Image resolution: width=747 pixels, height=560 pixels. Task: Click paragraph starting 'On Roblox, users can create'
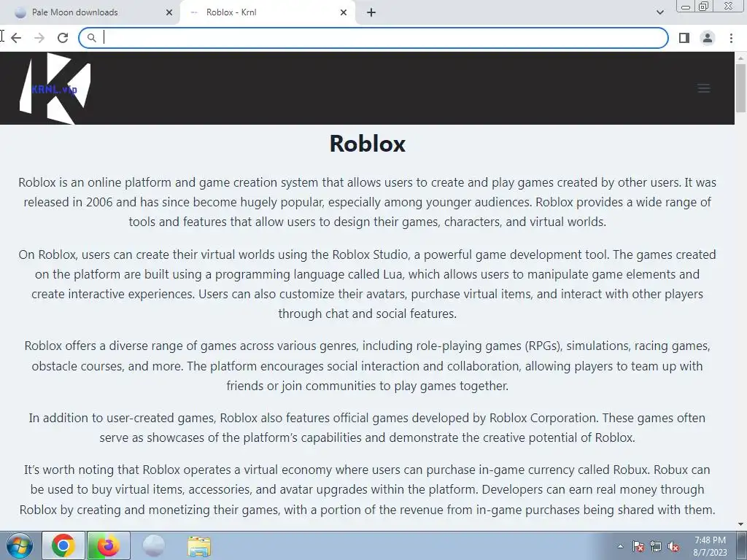(368, 284)
